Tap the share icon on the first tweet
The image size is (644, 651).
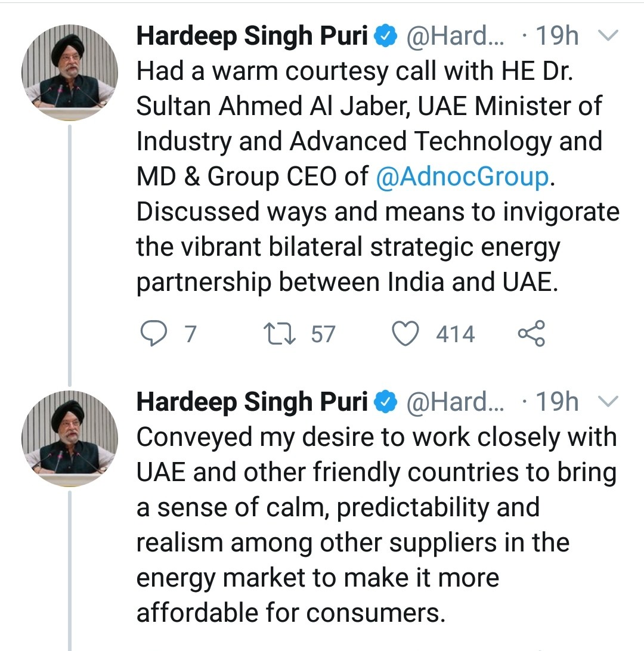click(531, 333)
